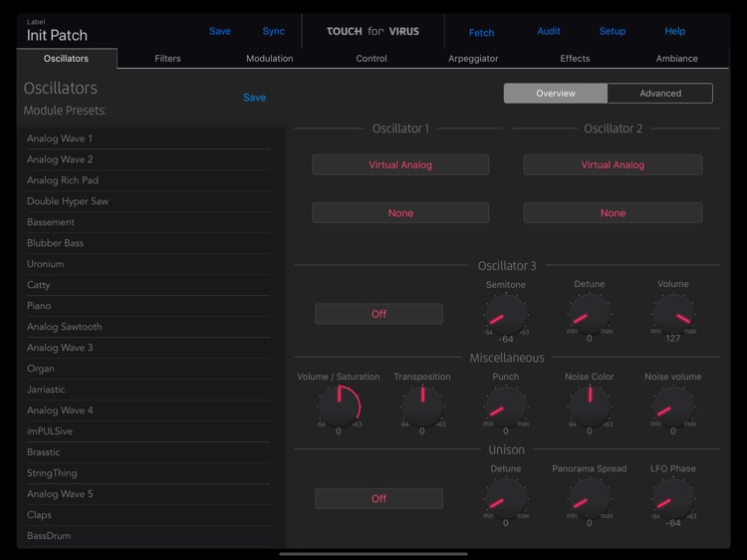Click Save next to the patch label

tap(220, 32)
